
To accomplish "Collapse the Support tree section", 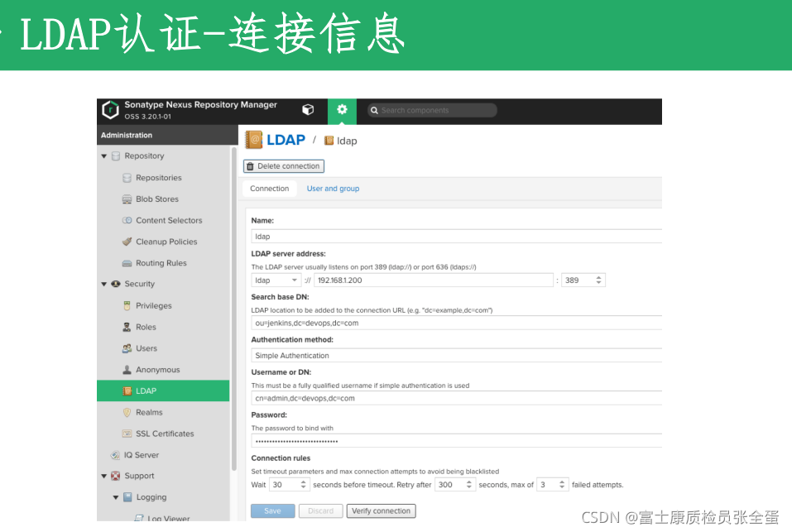I will 104,476.
